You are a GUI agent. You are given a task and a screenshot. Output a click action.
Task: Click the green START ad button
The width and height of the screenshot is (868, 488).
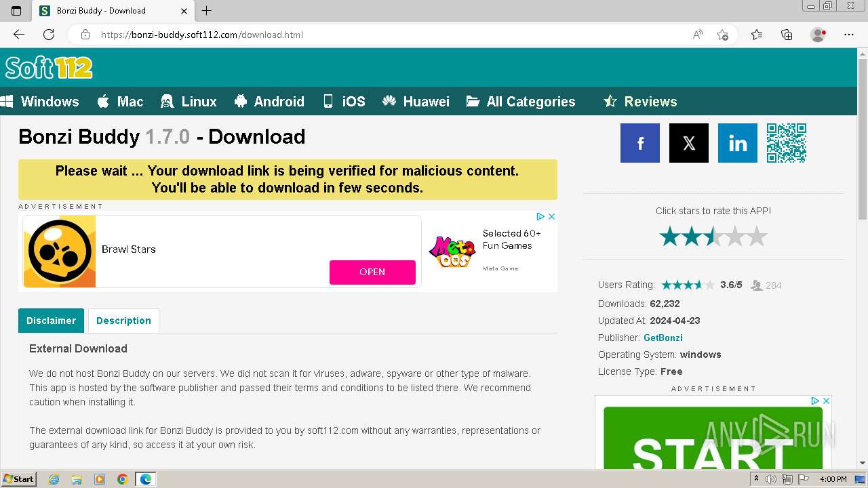(713, 437)
